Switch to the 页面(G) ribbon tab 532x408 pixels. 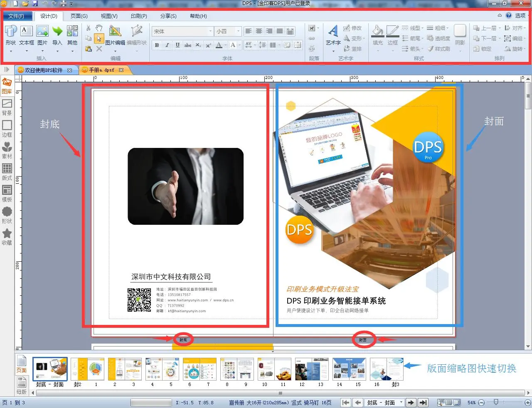[79, 16]
